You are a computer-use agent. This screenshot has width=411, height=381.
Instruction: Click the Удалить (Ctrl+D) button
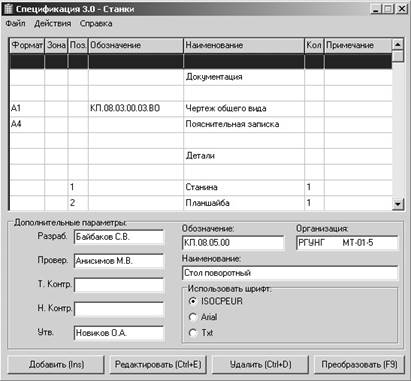point(260,364)
